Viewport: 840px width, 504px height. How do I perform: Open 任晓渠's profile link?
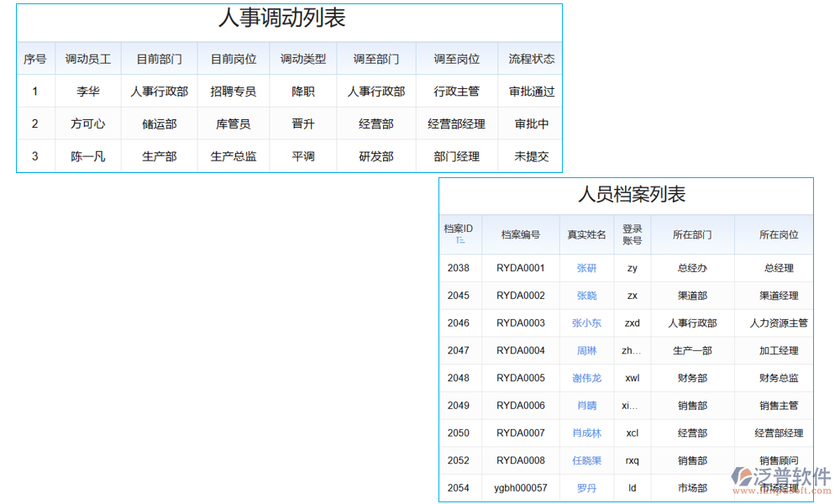click(x=586, y=460)
